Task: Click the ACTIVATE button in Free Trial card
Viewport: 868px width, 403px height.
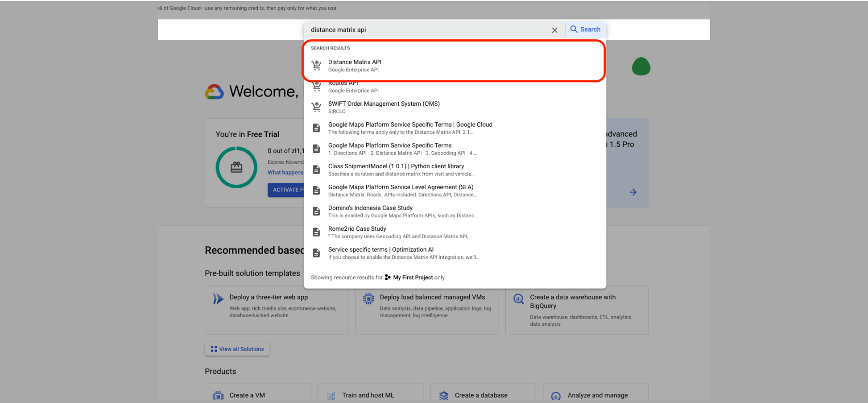Action: [x=286, y=190]
